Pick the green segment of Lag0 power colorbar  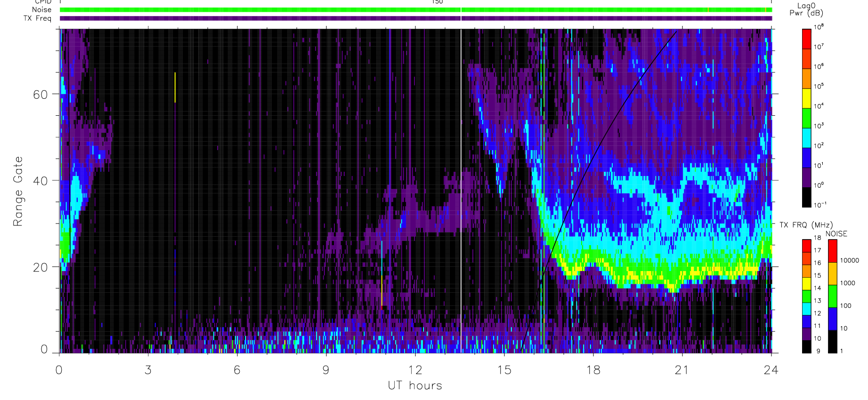(x=806, y=118)
